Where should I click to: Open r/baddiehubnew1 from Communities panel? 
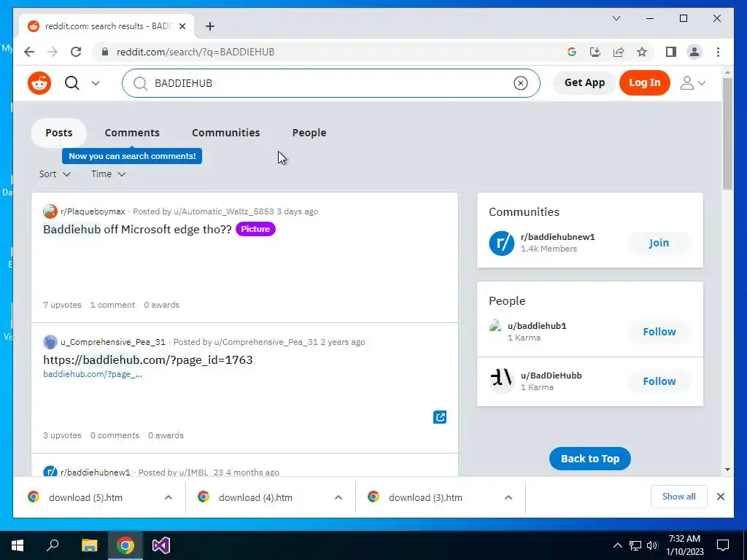[558, 237]
